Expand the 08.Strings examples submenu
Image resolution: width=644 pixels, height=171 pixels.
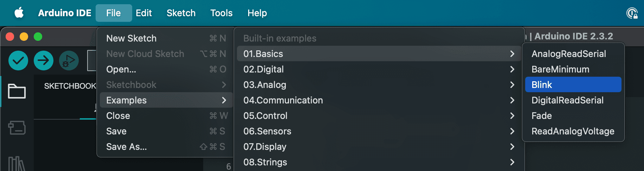point(379,162)
